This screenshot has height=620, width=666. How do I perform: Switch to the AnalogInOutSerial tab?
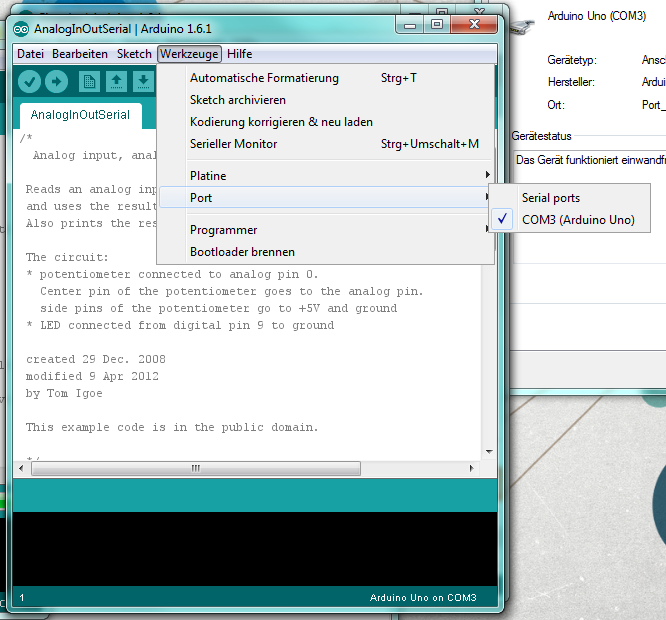80,115
